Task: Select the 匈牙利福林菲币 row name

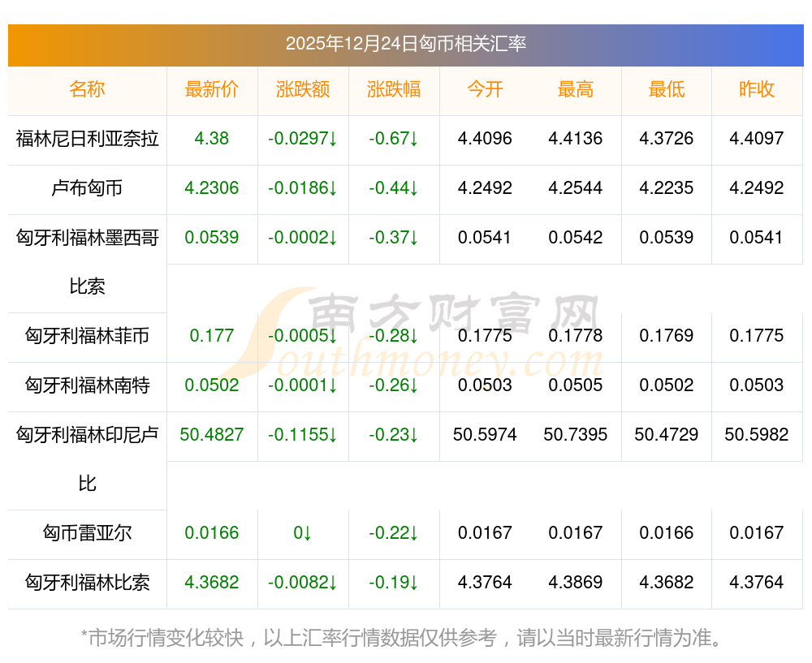Action: [x=87, y=336]
